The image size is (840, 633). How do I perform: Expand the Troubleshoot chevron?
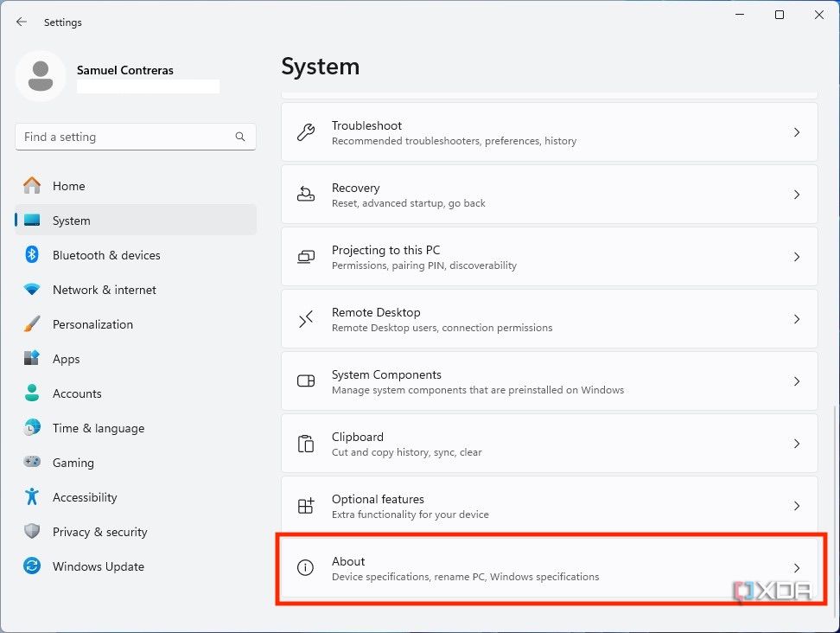tap(797, 131)
